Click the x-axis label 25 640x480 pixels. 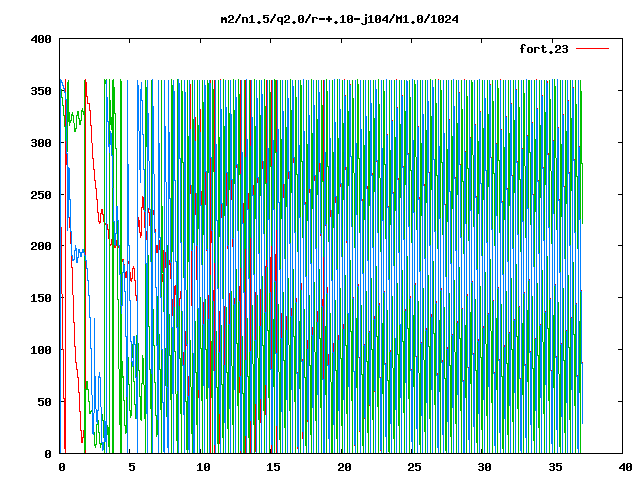(414, 467)
